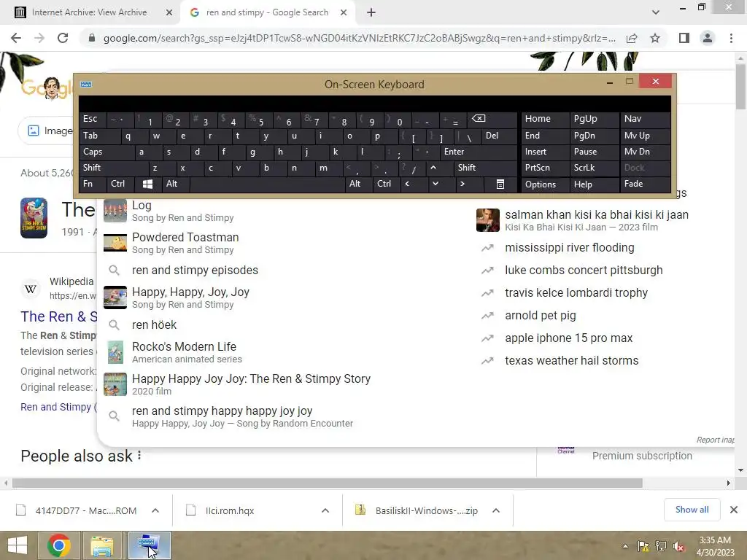Click the space bar on the On-Screen Keyboard
Image resolution: width=747 pixels, height=560 pixels.
267,184
